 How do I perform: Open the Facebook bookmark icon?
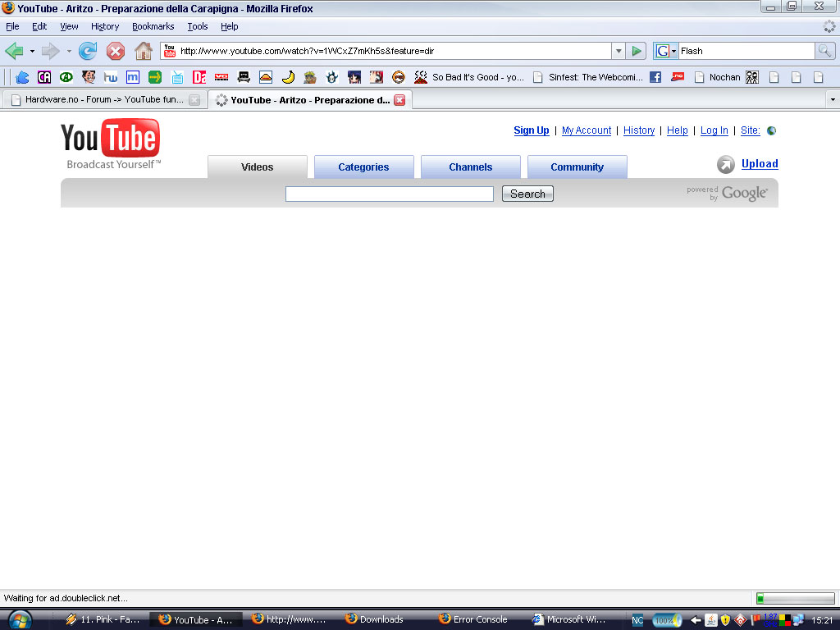pos(655,77)
